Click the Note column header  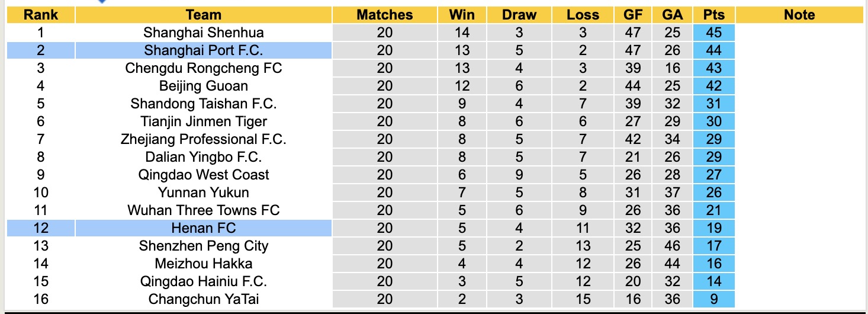pos(799,15)
